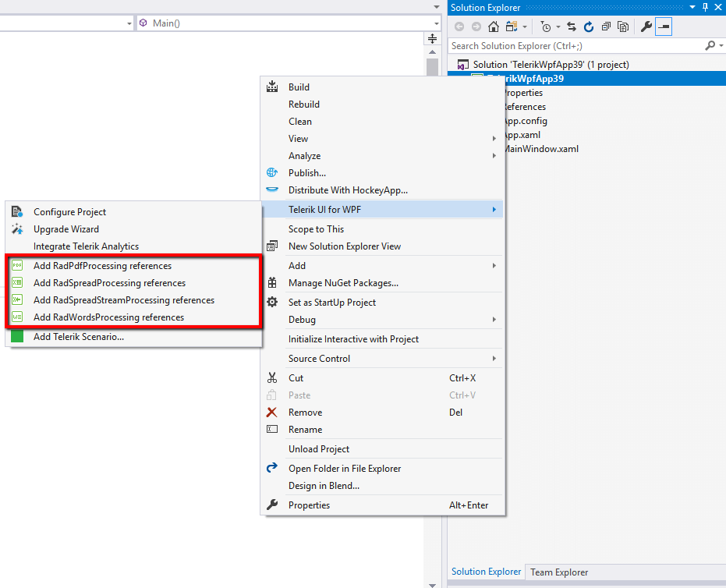Choose Scope to This

click(382, 229)
